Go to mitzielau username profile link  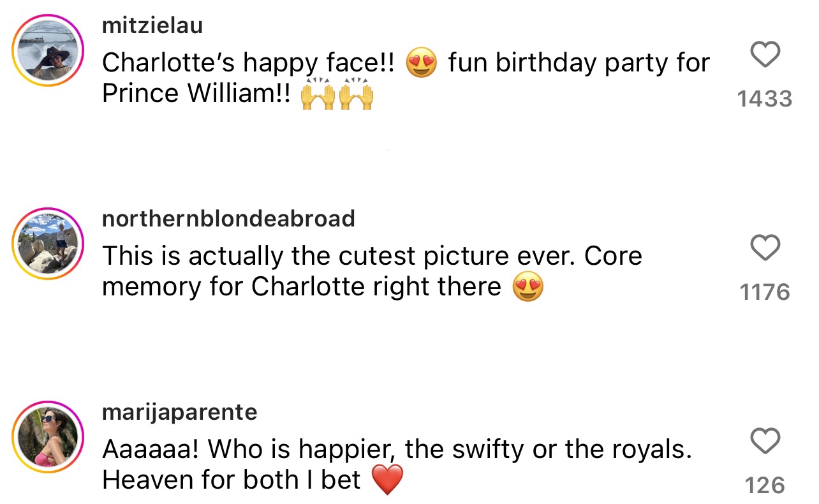[x=152, y=26]
